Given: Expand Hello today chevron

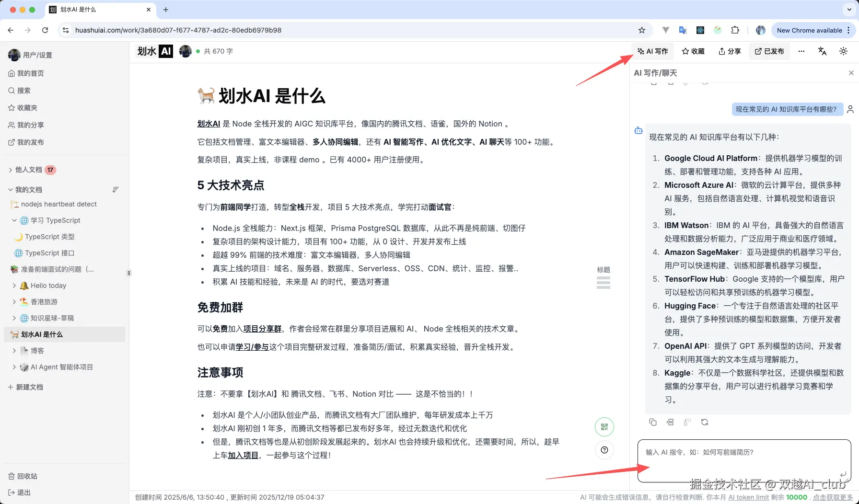Looking at the screenshot, I should tap(14, 286).
